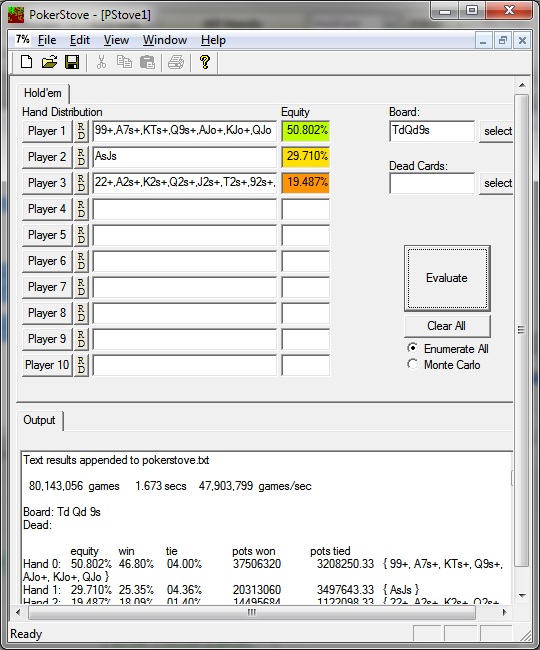Open the File menu
This screenshot has height=650, width=540.
[47, 40]
